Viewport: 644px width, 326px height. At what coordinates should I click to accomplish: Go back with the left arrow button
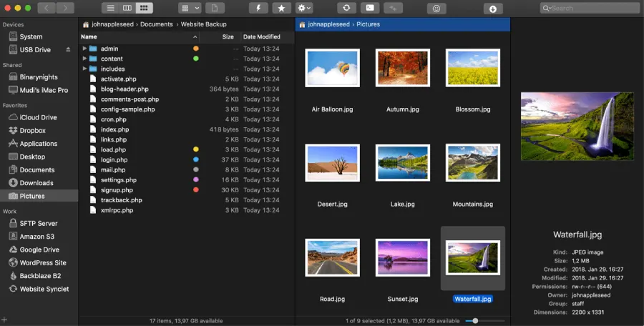(x=47, y=8)
